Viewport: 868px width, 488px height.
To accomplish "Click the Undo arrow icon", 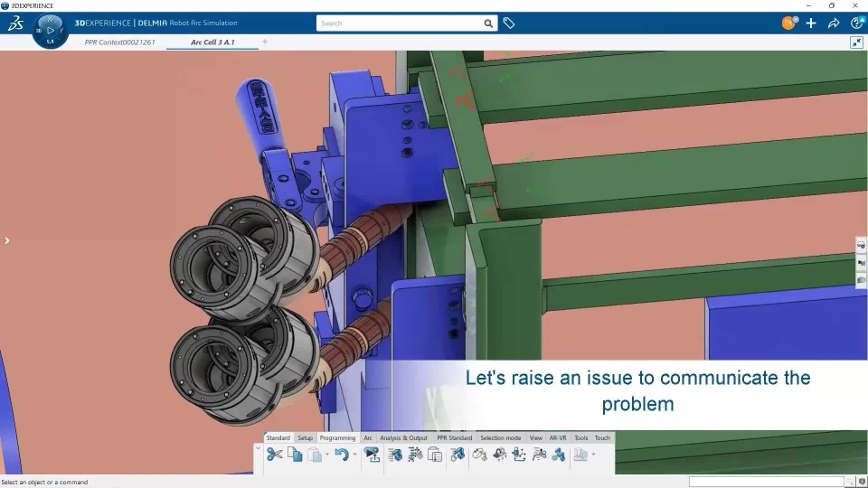I will point(342,455).
